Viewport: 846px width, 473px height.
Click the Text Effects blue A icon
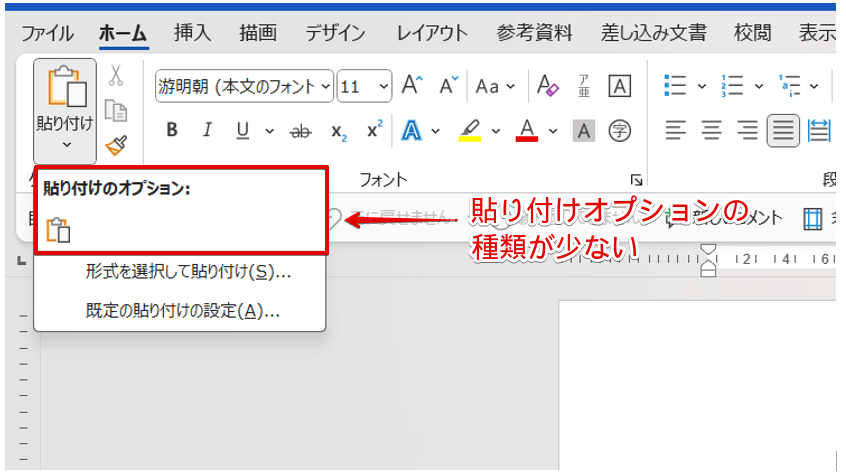coord(411,131)
